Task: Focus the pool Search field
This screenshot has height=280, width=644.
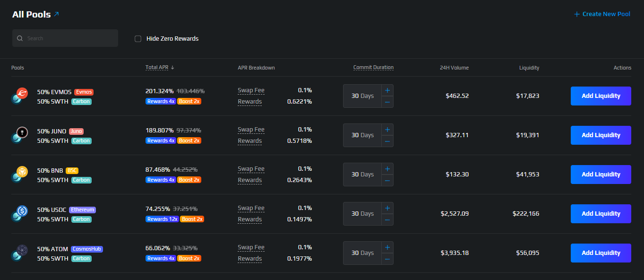Action: pos(65,38)
